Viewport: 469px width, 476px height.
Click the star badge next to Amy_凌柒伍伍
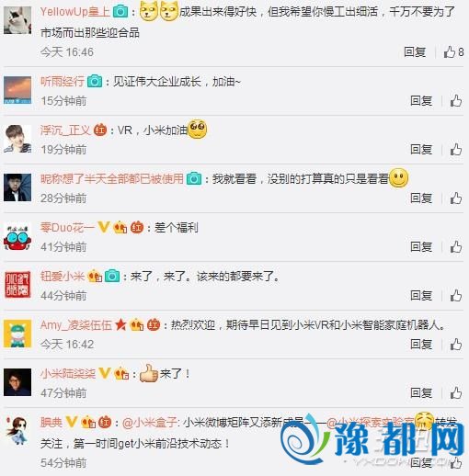[120, 325]
